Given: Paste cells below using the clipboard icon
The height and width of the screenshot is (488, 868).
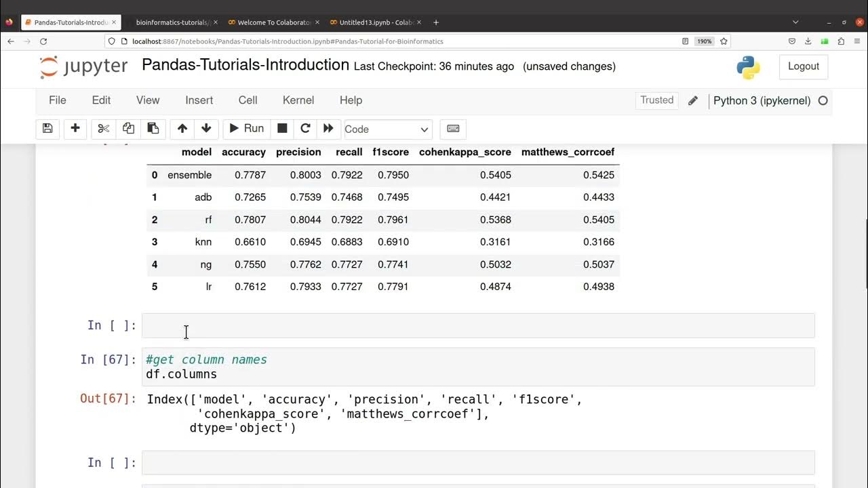Looking at the screenshot, I should tap(153, 129).
